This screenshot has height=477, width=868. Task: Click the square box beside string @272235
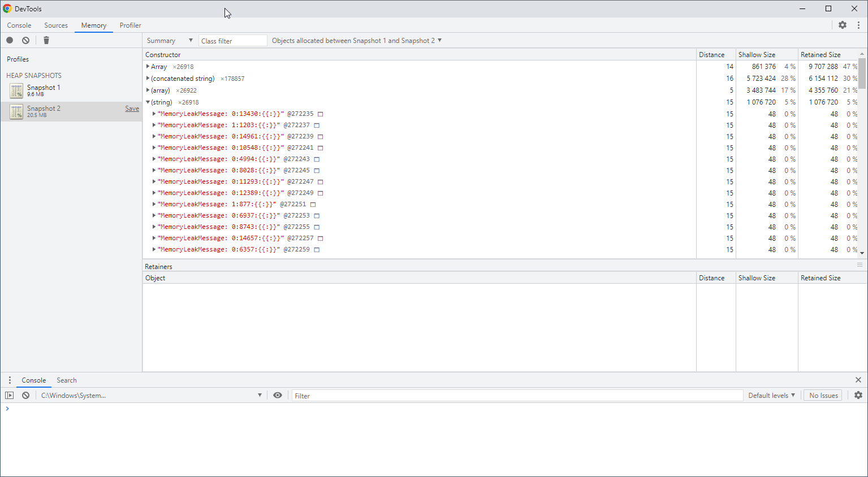(x=320, y=114)
